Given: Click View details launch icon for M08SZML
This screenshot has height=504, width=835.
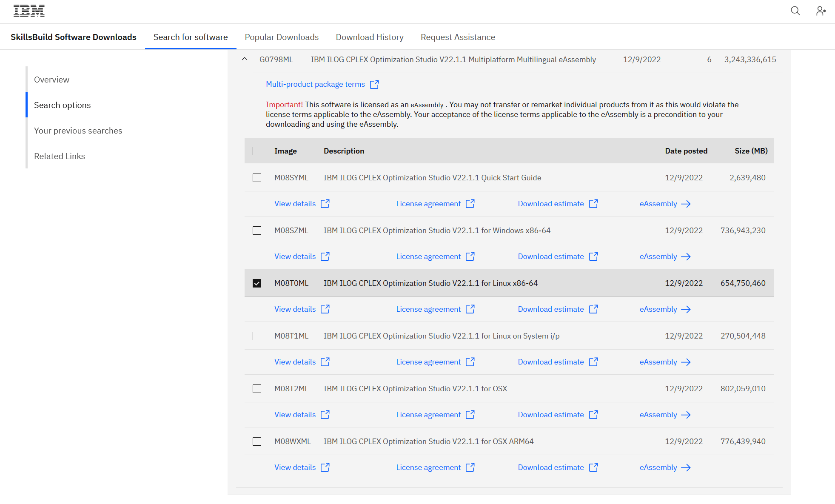Looking at the screenshot, I should [325, 256].
